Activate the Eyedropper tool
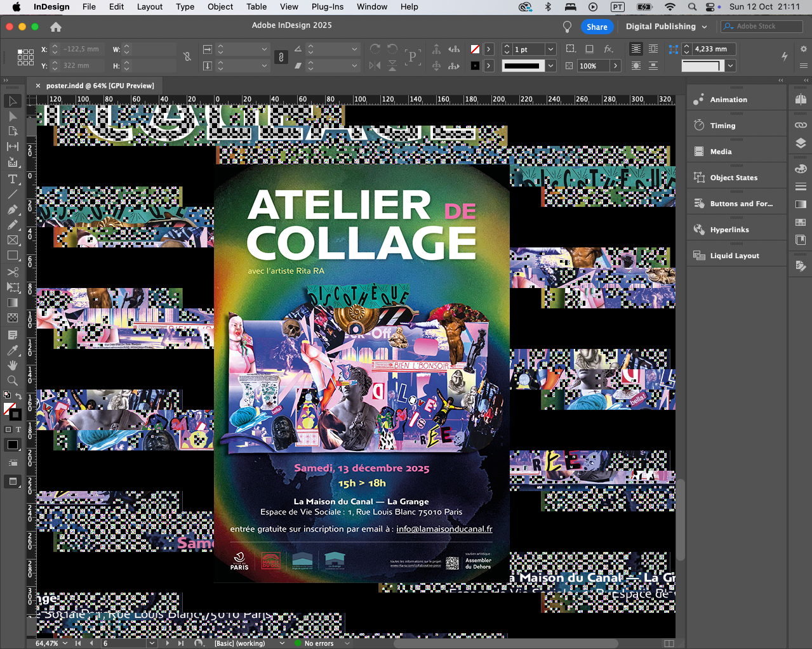The width and height of the screenshot is (812, 649). 12,350
